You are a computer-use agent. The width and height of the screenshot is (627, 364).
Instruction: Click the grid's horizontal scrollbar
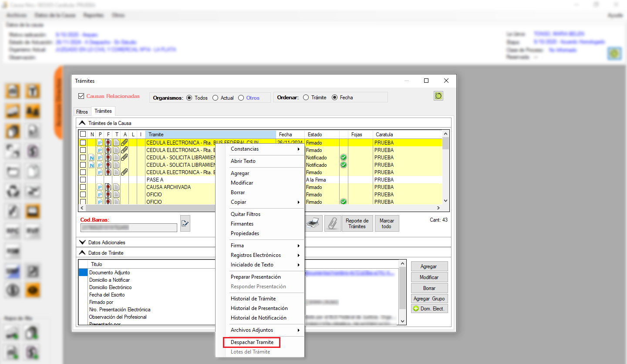coord(148,208)
